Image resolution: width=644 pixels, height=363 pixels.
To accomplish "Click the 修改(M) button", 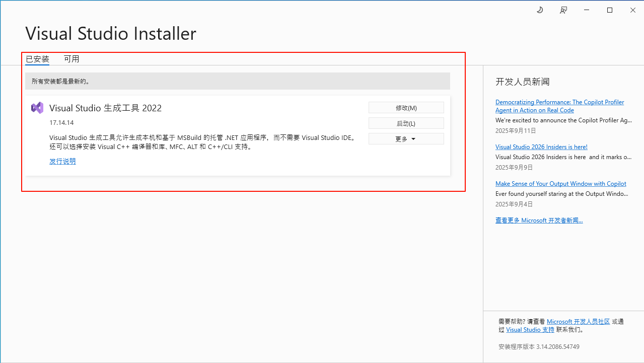I will click(406, 108).
